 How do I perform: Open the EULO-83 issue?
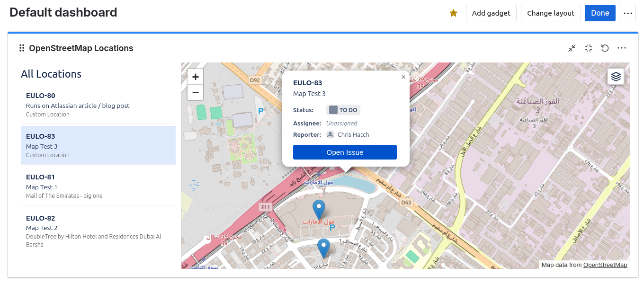(x=345, y=152)
